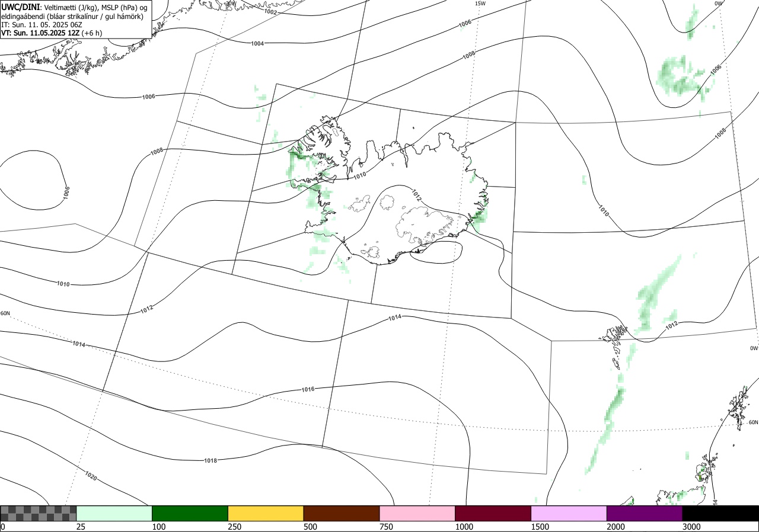Click the "UWC/DINI" title text

pos(21,7)
